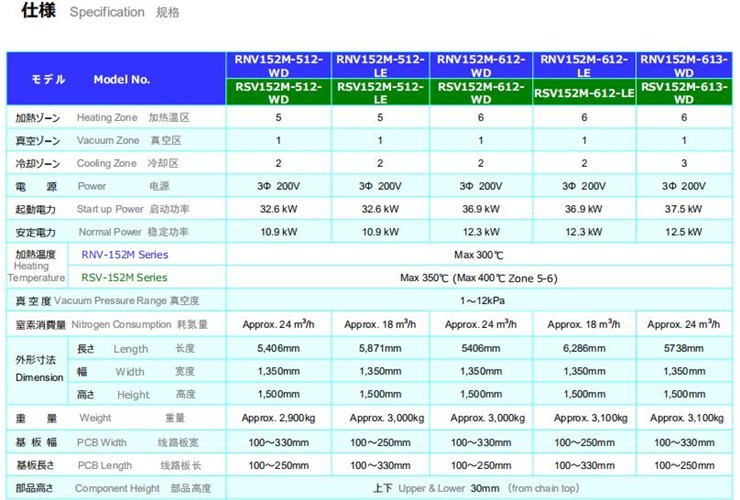This screenshot has height=500, width=740.
Task: Select Approx. 24 m³/h nitrogen for RNV152M-613-WD
Action: coord(684,324)
